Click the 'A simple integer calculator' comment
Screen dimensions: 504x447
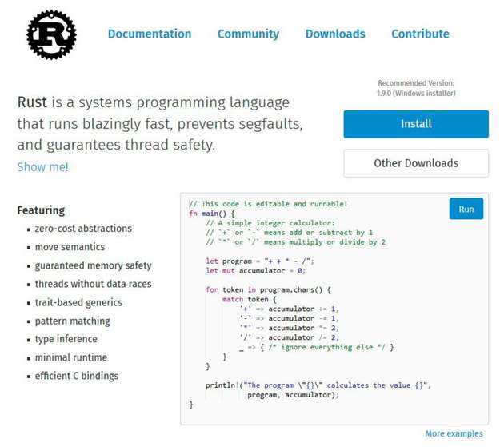coord(270,223)
